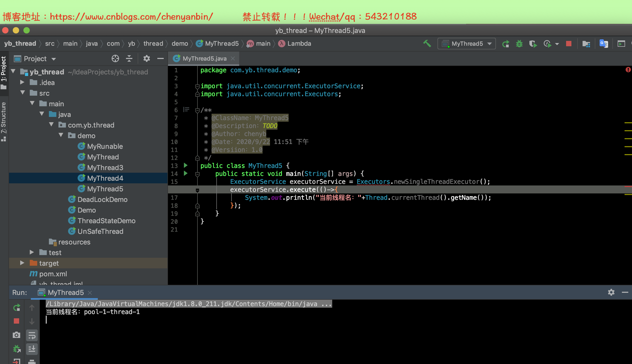The width and height of the screenshot is (632, 364).
Task: Toggle soft-wrap in the Run console
Action: (32, 335)
